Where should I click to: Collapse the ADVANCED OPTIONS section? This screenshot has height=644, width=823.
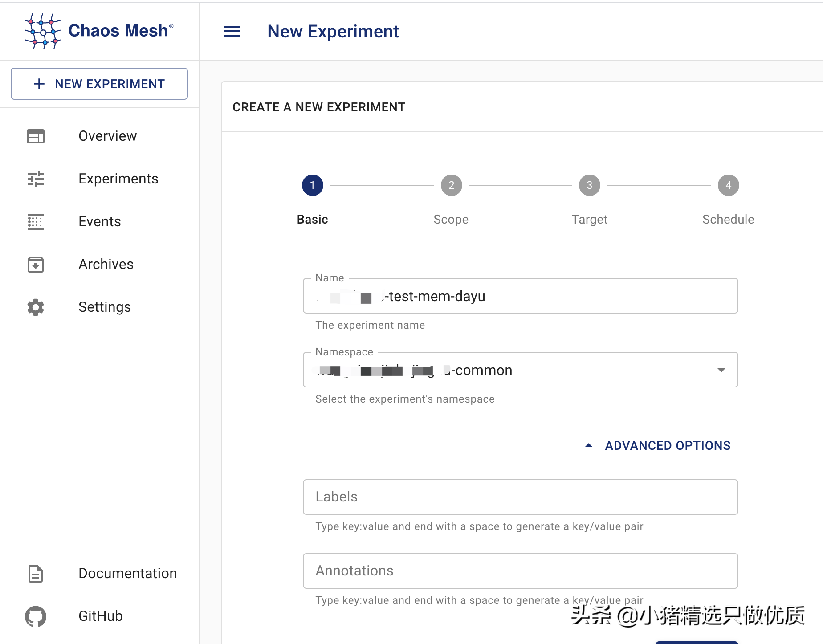coord(658,445)
